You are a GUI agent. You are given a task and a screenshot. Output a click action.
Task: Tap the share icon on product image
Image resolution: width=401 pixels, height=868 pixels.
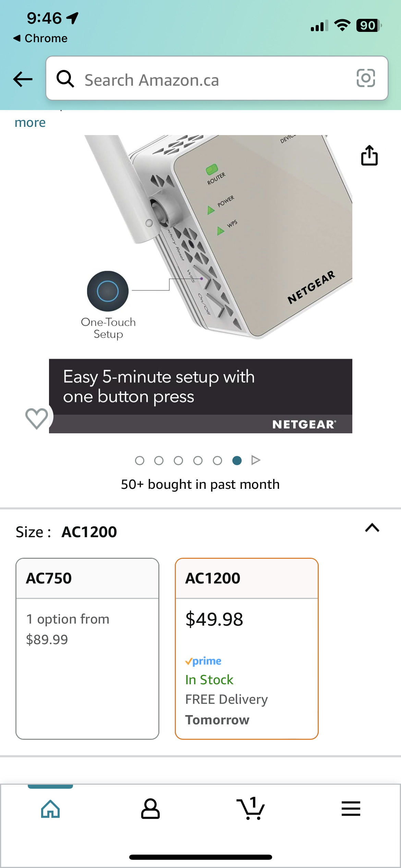click(x=369, y=155)
